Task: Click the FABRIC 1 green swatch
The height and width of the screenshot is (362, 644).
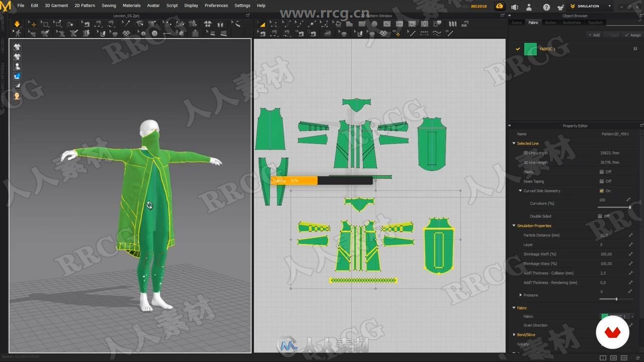Action: click(x=530, y=49)
